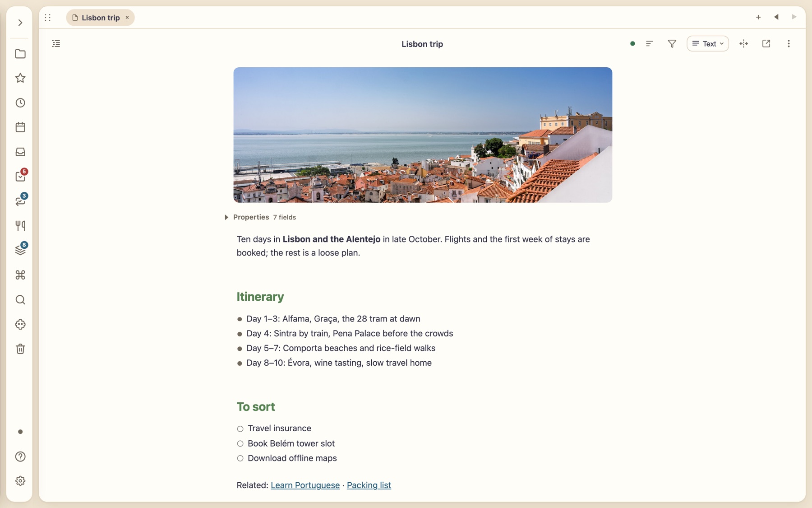Open the starred favorites icon
This screenshot has width=812, height=508.
[x=20, y=78]
